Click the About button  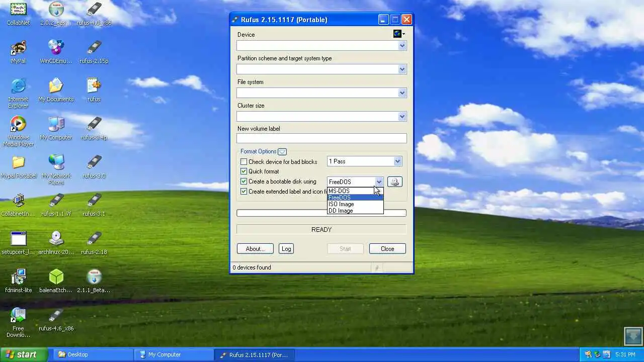coord(255,249)
